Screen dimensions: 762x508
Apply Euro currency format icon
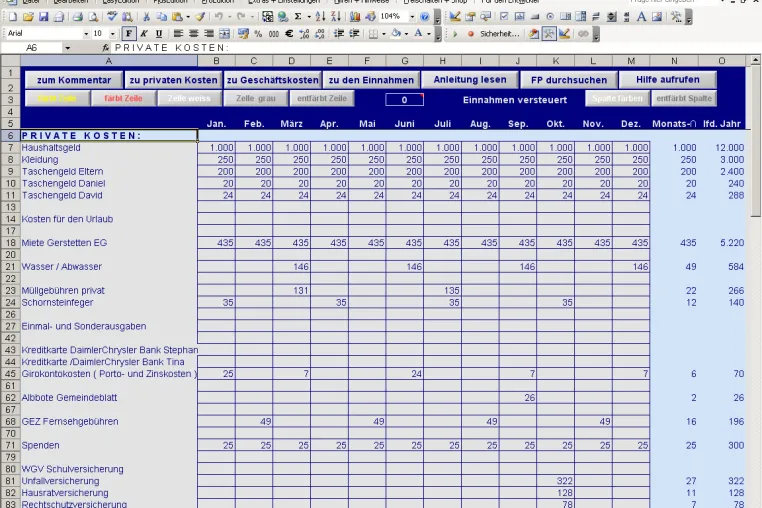pyautogui.click(x=289, y=34)
